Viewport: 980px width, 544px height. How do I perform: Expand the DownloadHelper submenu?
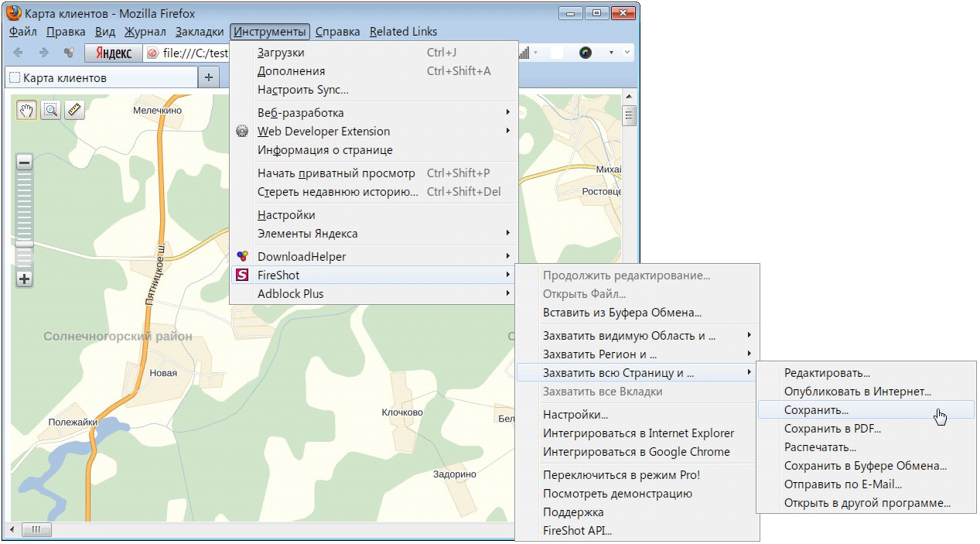click(374, 257)
